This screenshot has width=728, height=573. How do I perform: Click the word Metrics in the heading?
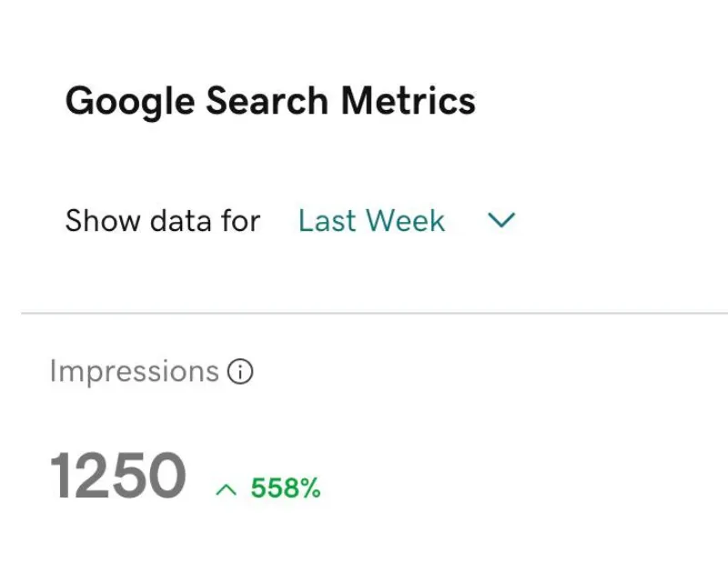coord(408,100)
